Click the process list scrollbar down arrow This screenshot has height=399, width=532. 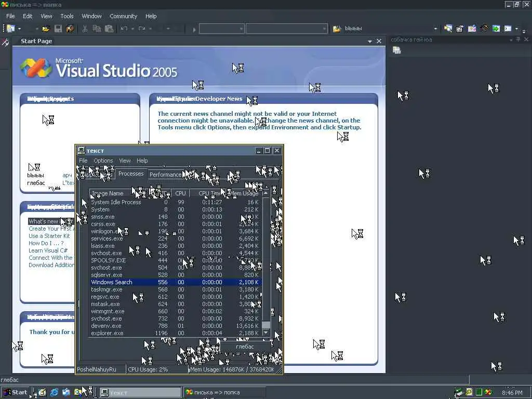pos(266,333)
